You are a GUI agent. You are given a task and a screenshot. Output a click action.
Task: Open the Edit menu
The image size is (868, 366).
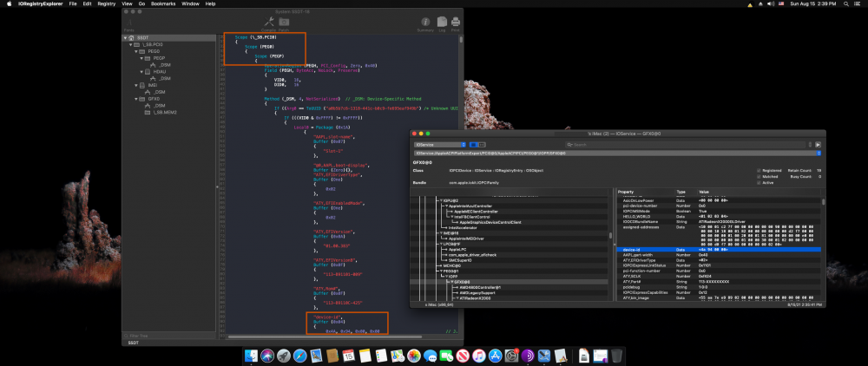[x=88, y=3]
